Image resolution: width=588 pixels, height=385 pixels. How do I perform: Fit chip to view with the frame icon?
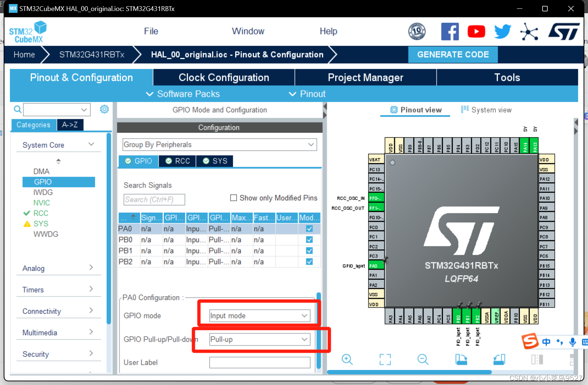click(x=385, y=359)
